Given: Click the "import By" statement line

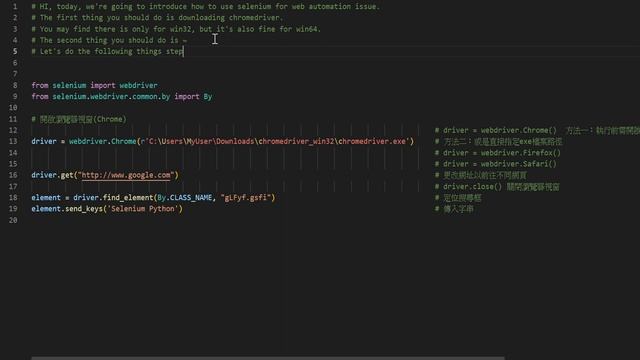Looking at the screenshot, I should pyautogui.click(x=122, y=96).
